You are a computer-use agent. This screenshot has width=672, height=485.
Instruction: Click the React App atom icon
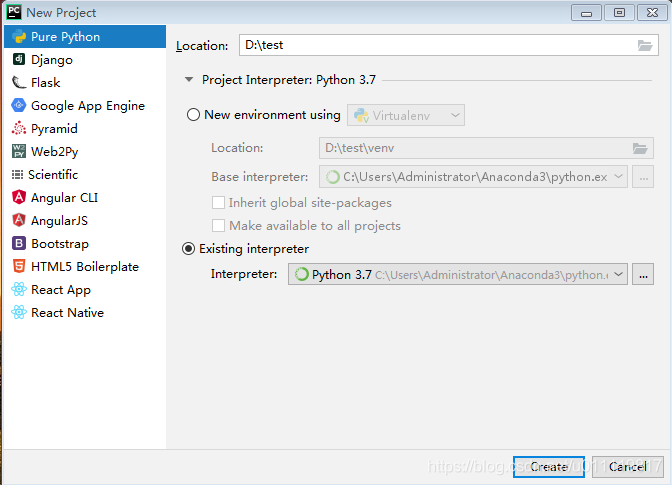tap(18, 289)
